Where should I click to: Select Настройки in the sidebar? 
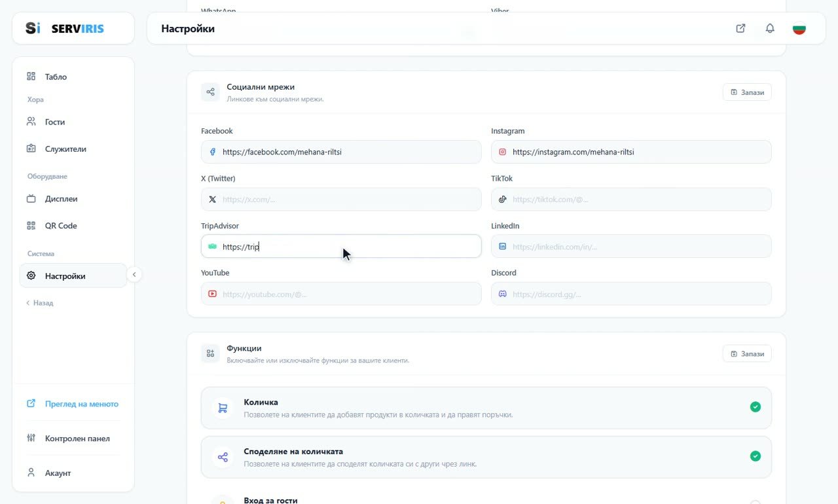pyautogui.click(x=73, y=276)
